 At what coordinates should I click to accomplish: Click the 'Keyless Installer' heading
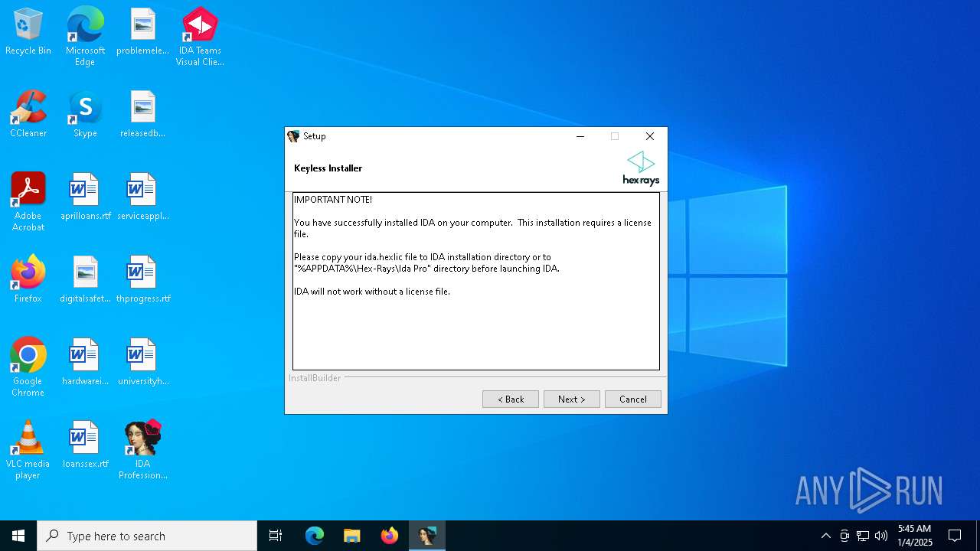[x=328, y=168]
